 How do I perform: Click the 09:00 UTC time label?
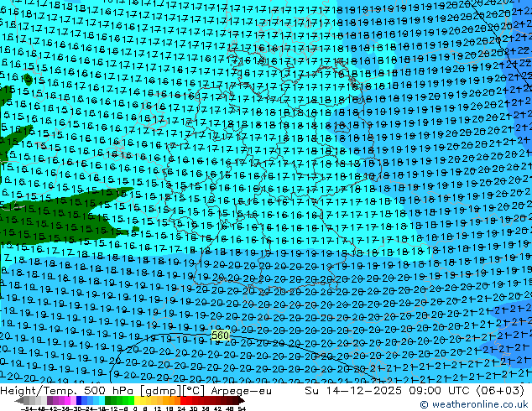pyautogui.click(x=441, y=391)
